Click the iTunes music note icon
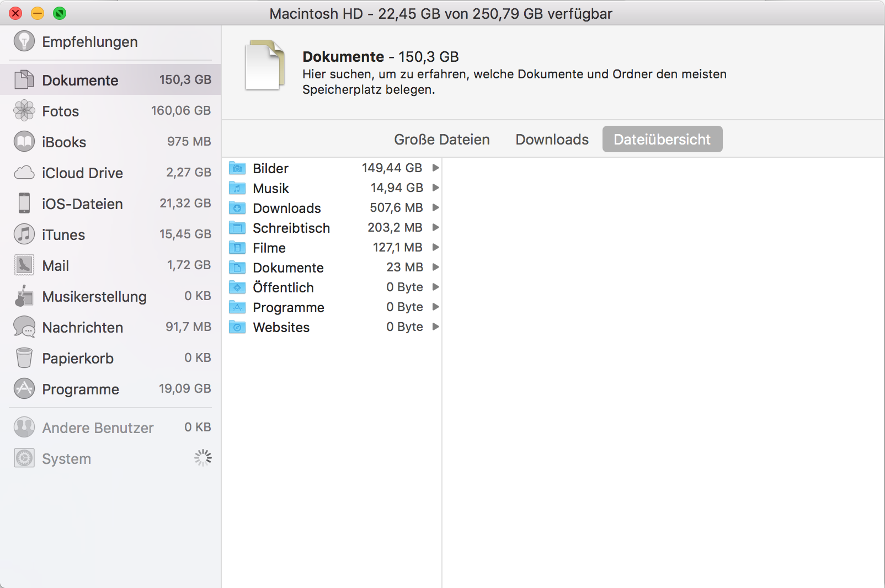 pyautogui.click(x=24, y=234)
